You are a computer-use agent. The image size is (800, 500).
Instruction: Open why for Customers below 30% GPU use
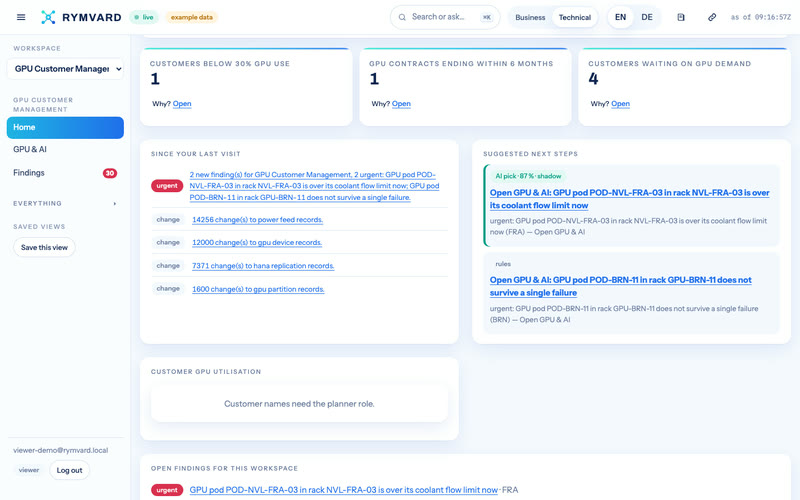pyautogui.click(x=182, y=104)
